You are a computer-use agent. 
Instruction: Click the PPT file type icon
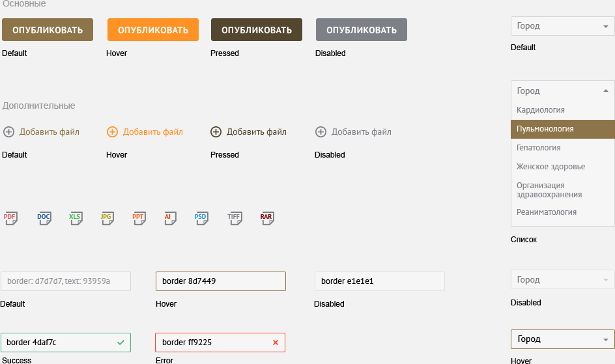pyautogui.click(x=139, y=219)
